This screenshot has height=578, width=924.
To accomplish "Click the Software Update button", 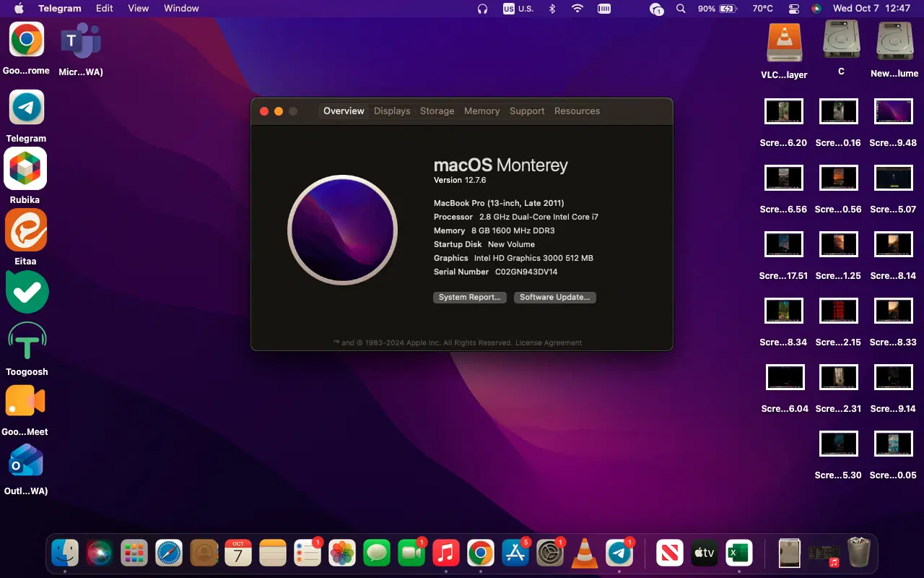I will click(x=555, y=297).
